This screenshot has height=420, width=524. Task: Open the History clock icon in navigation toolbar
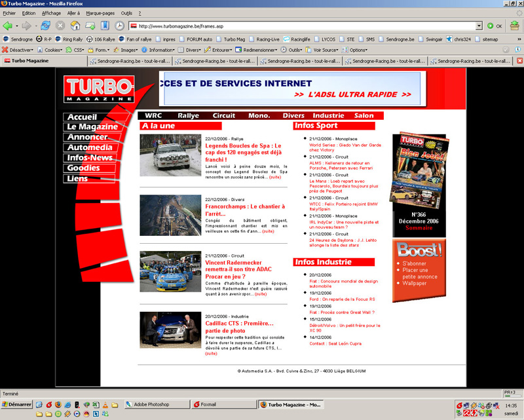coord(120,26)
